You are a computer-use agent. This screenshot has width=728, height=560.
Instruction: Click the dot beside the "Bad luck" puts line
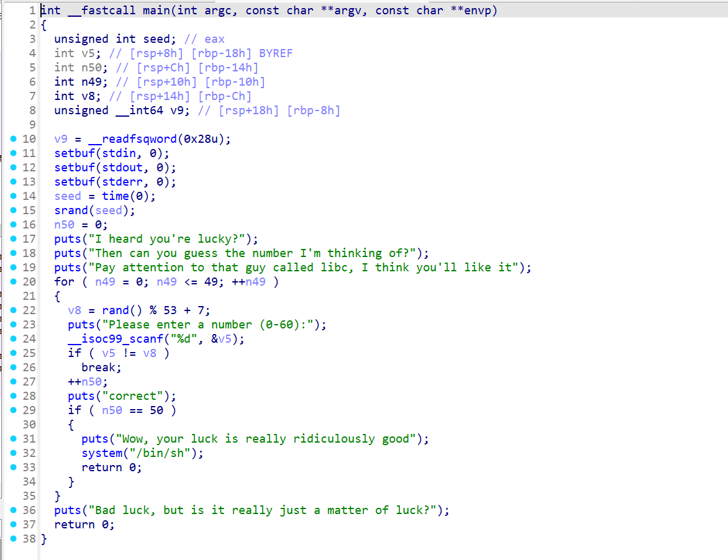pyautogui.click(x=14, y=510)
